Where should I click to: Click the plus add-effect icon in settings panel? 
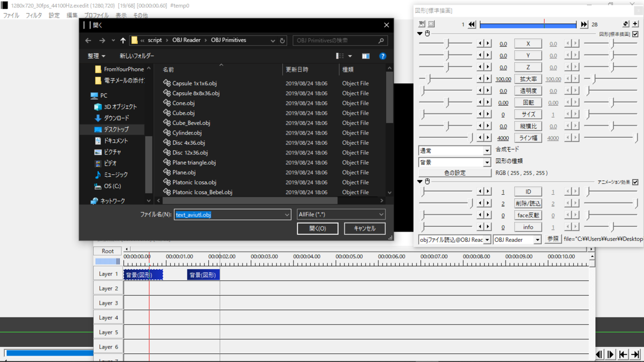tap(635, 24)
